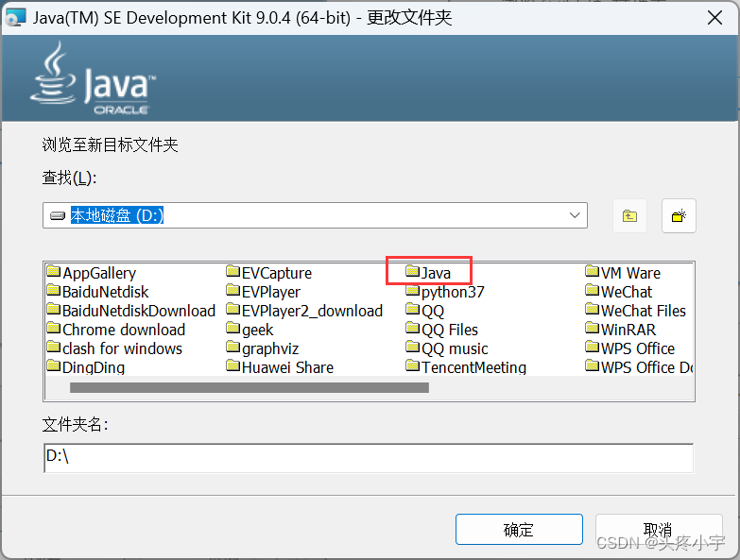Viewport: 740px width, 560px height.
Task: Select the DingDing folder
Action: pos(86,367)
